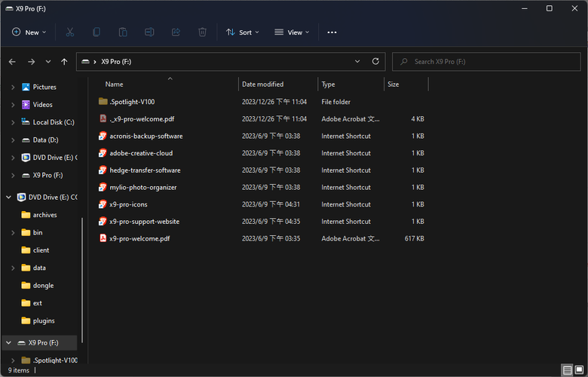Viewport: 588px width, 377px height.
Task: Select archives folder in sidebar
Action: (44, 215)
